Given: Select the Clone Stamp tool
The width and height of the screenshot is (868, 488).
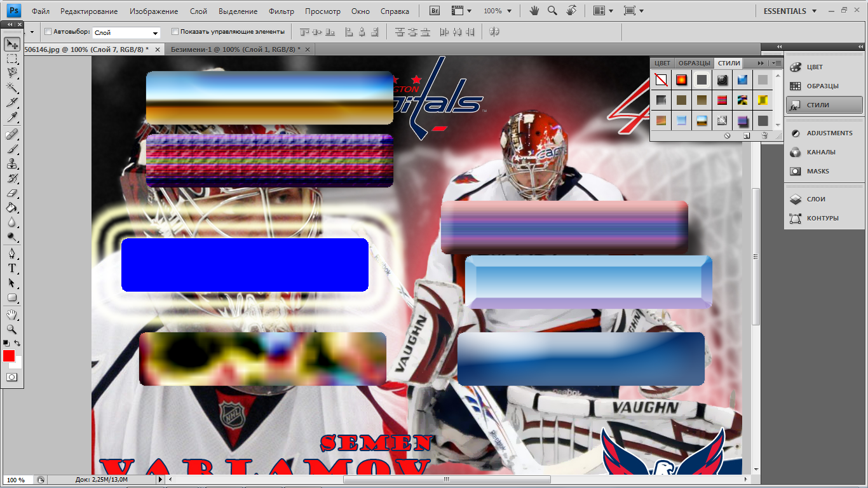Looking at the screenshot, I should pyautogui.click(x=12, y=163).
